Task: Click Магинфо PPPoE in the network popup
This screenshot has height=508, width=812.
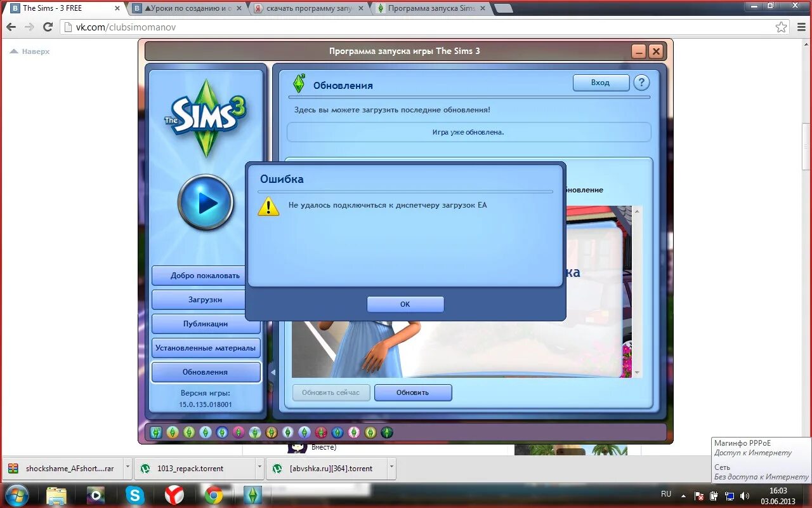Action: (x=743, y=443)
